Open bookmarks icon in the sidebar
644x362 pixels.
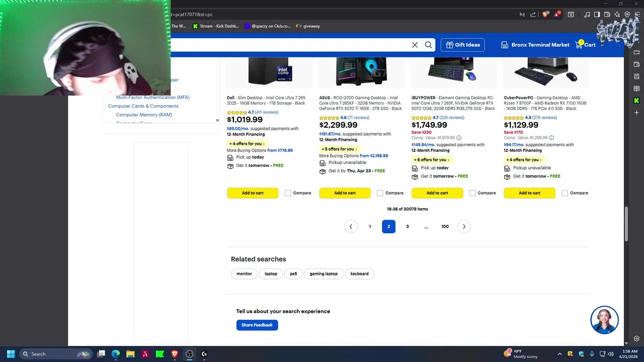[636, 76]
